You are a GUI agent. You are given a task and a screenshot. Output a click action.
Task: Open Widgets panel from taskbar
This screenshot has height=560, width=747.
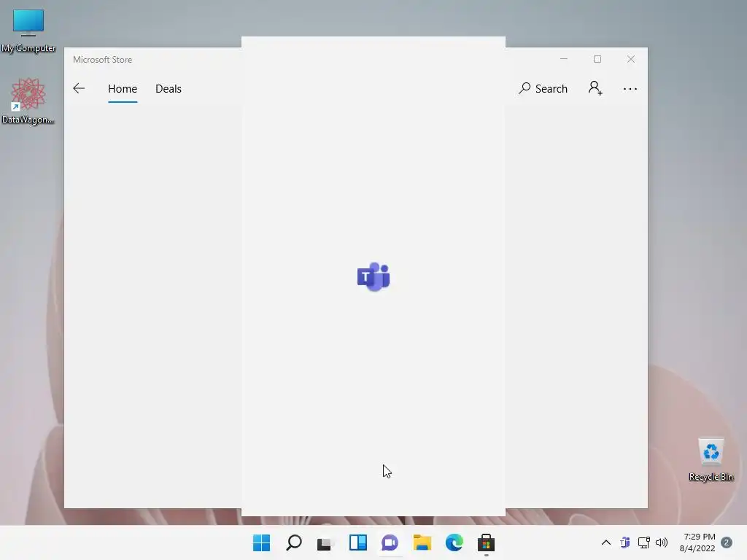(x=357, y=542)
